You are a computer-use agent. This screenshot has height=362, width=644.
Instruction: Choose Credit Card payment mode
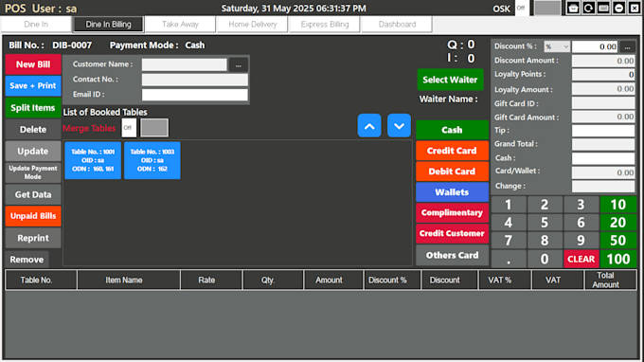[452, 151]
